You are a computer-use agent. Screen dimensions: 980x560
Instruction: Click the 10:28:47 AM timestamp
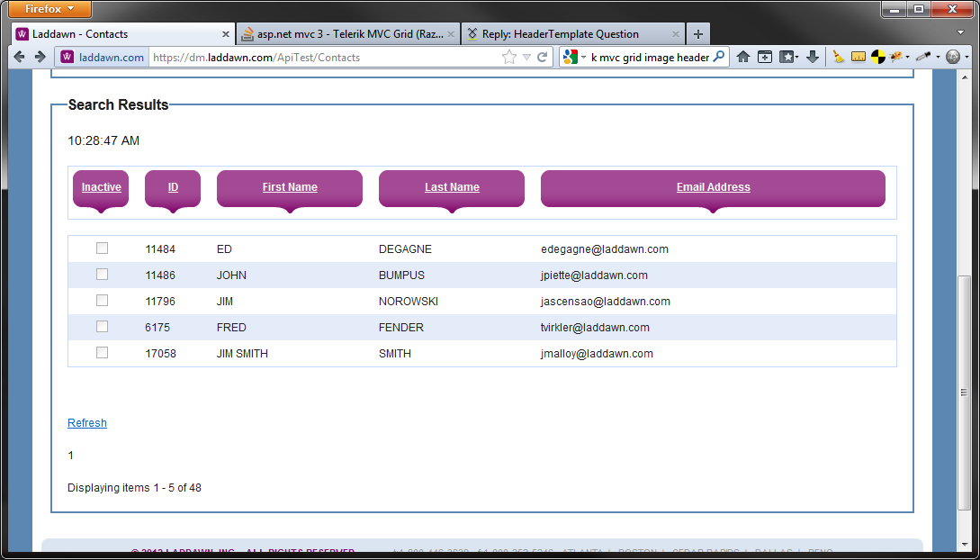coord(103,141)
